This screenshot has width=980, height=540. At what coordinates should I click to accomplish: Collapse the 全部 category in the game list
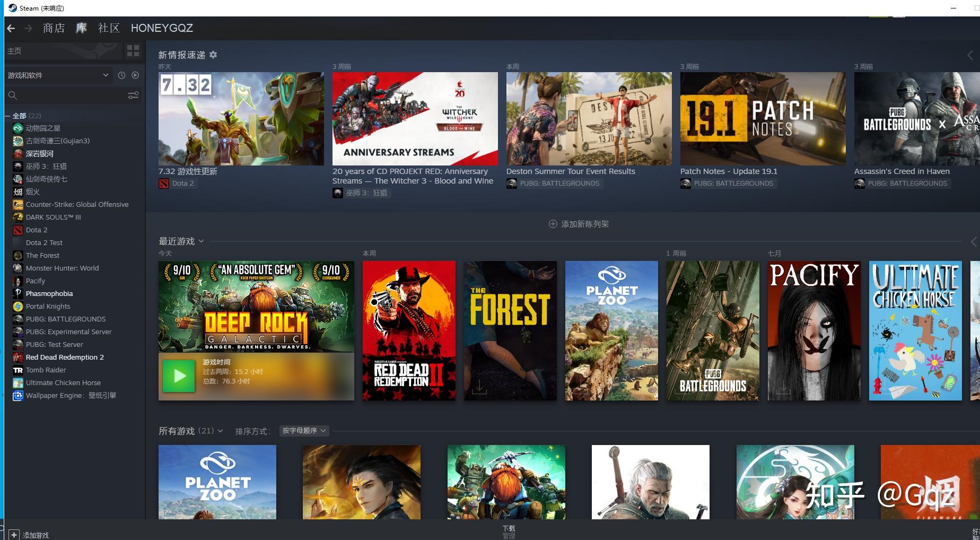click(7, 116)
